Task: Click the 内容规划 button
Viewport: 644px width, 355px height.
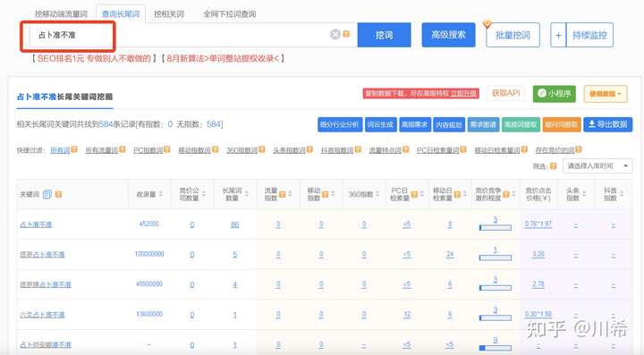Action: [448, 124]
